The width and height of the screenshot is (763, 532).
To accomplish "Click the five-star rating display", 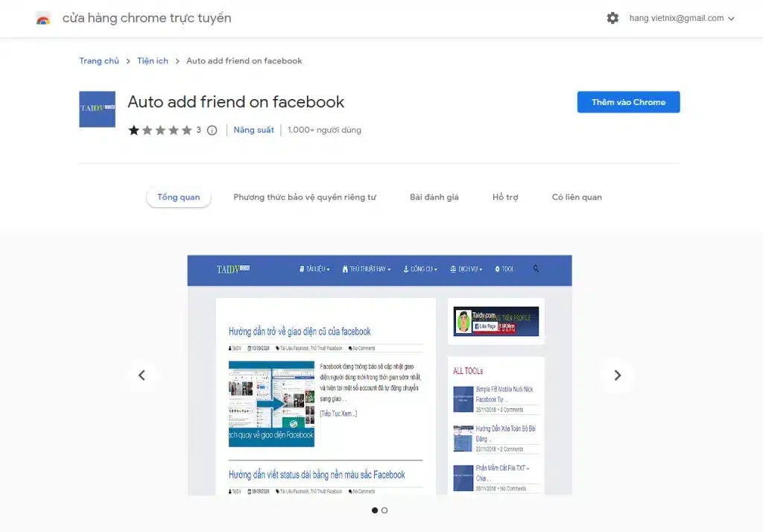I will tap(160, 130).
